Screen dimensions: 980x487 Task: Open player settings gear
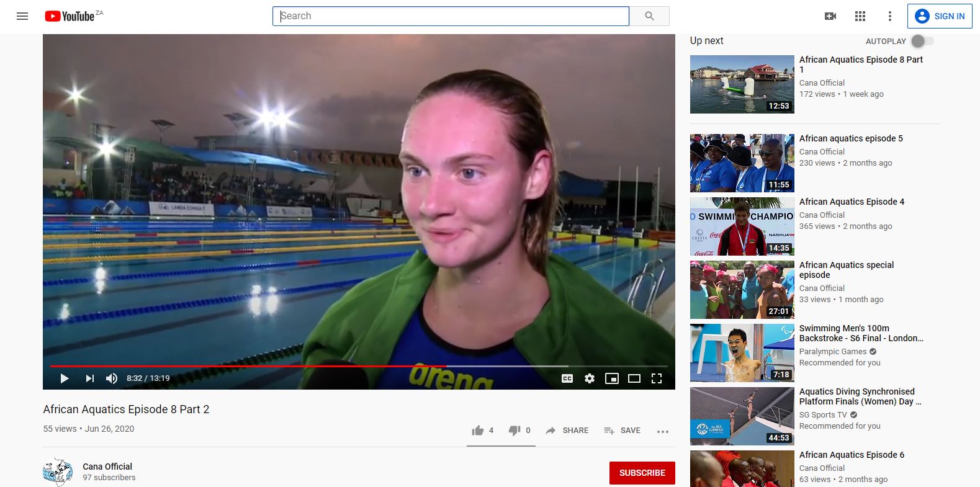coord(590,378)
